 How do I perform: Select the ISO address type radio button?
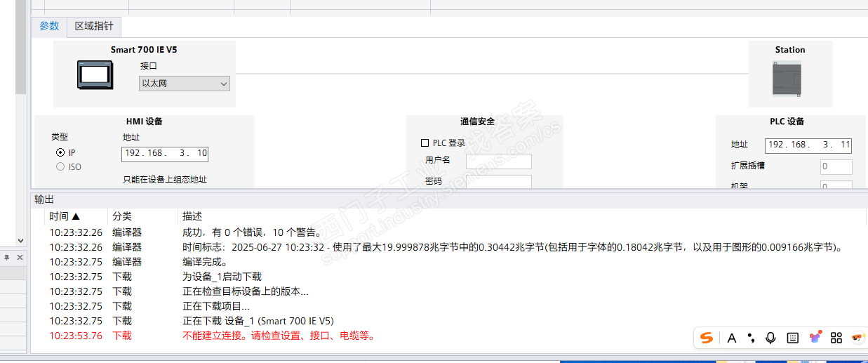pos(60,166)
